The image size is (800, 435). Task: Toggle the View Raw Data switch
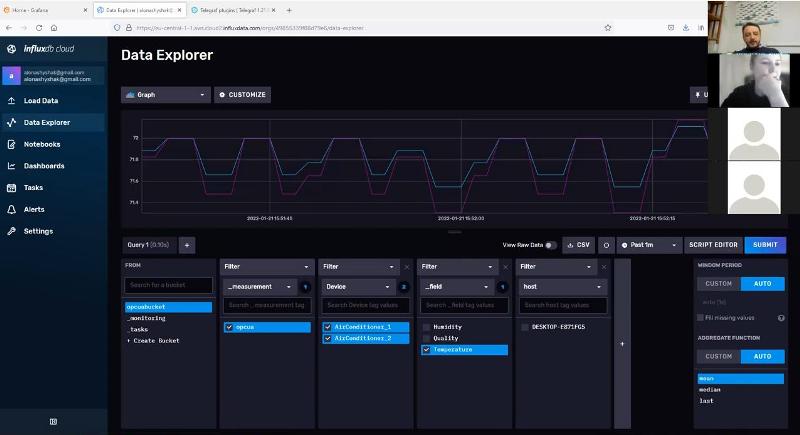(x=551, y=245)
